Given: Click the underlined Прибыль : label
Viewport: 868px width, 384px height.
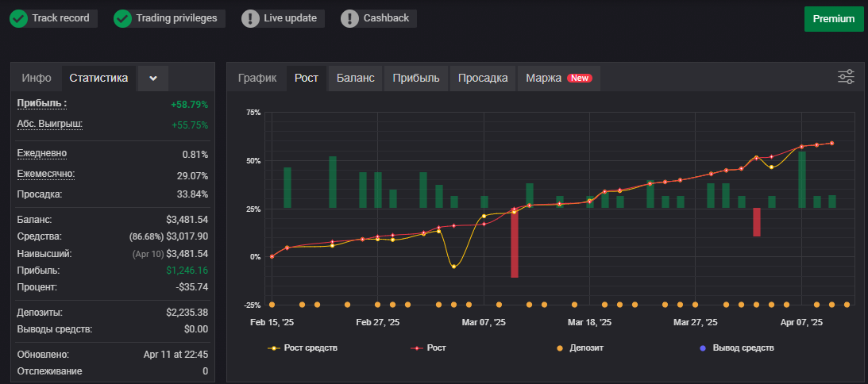Looking at the screenshot, I should (x=42, y=103).
